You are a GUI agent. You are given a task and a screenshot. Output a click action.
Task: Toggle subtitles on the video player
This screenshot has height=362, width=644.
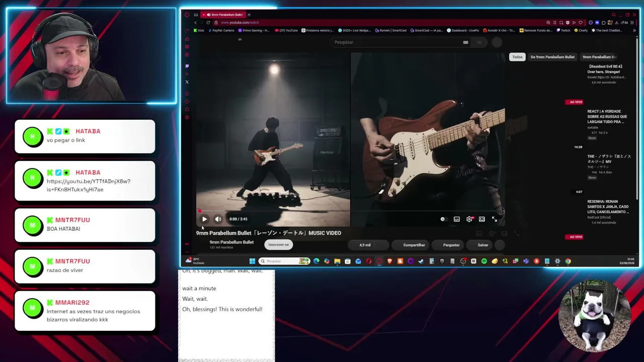(457, 219)
